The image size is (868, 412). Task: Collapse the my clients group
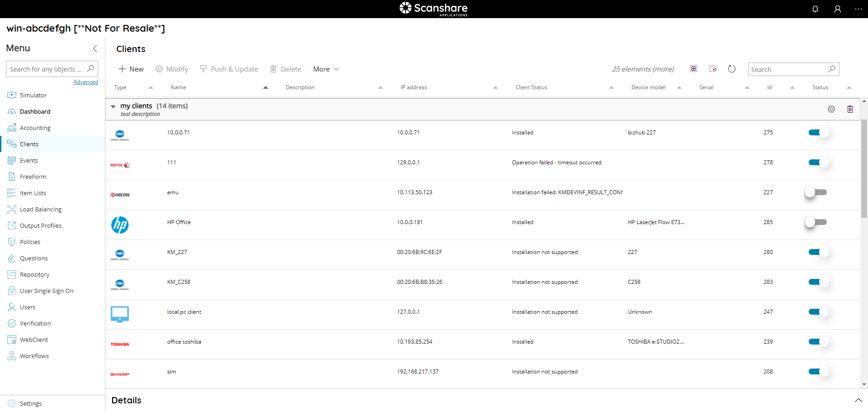coord(113,106)
